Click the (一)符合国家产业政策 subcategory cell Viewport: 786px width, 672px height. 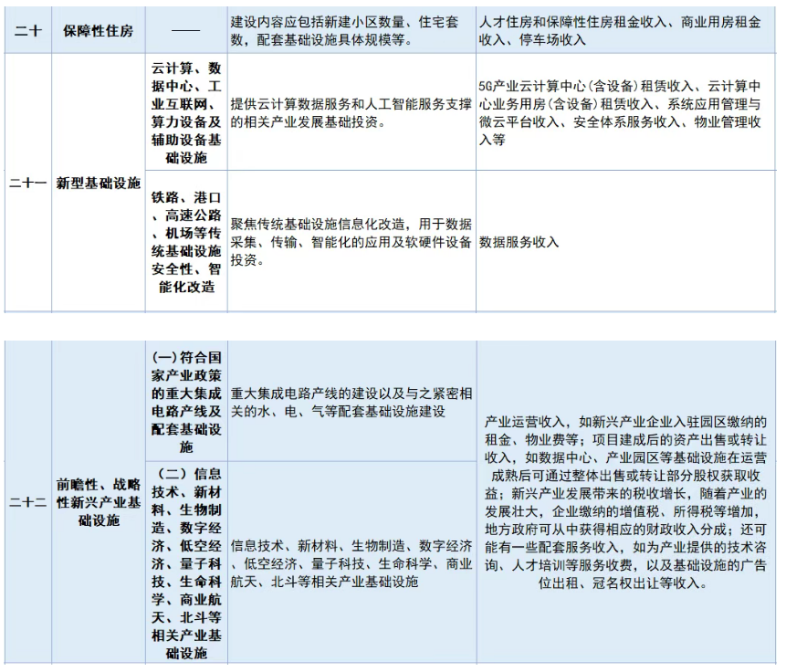pos(186,402)
